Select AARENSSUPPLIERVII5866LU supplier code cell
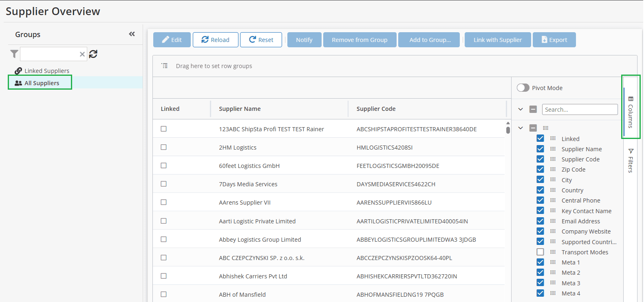Screen dimensions: 644x302 tap(394, 203)
